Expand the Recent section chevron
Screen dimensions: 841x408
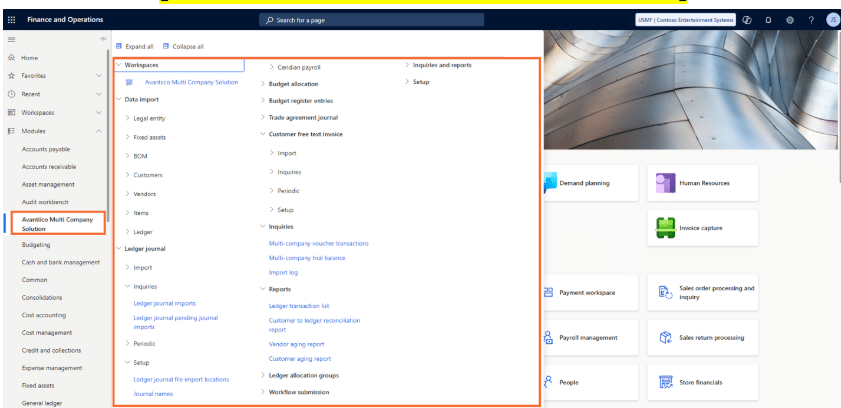(x=99, y=94)
